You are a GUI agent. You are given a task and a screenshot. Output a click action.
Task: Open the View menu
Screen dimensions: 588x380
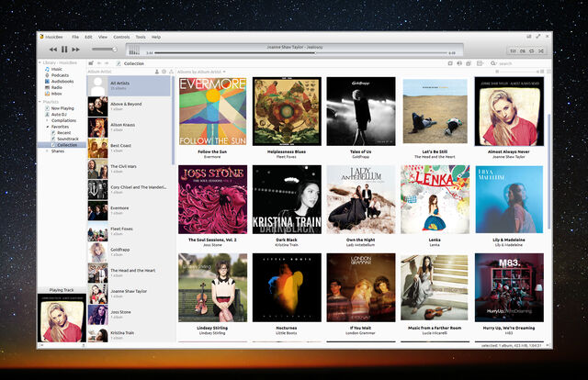click(x=103, y=37)
